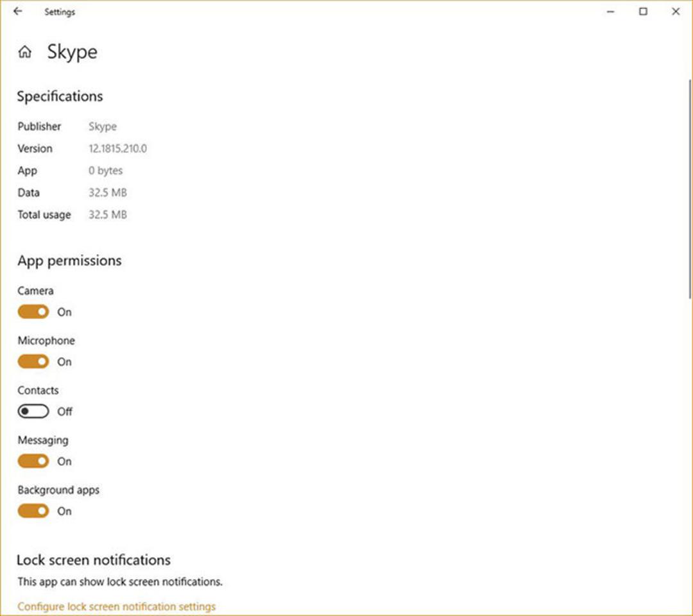Open Configure lock screen notification settings link
Screen dimensions: 693x616
pos(117,606)
